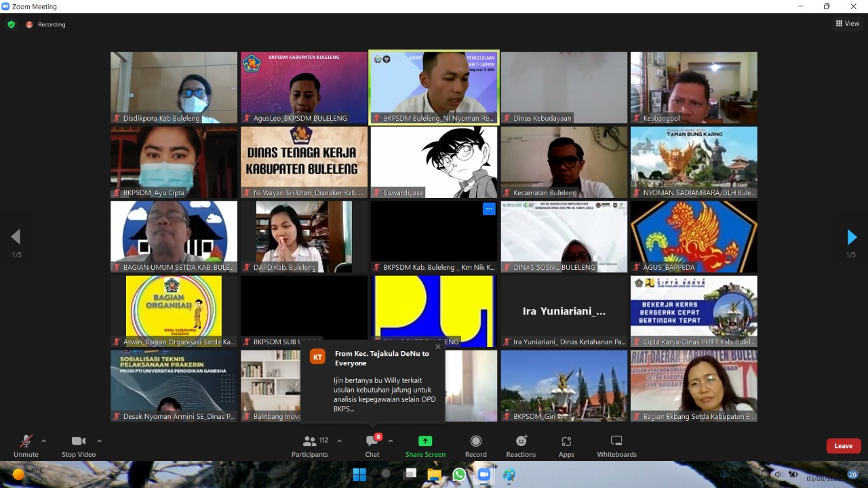This screenshot has height=488, width=868.
Task: Select the Dinas Kebudayaan tile
Action: 564,88
